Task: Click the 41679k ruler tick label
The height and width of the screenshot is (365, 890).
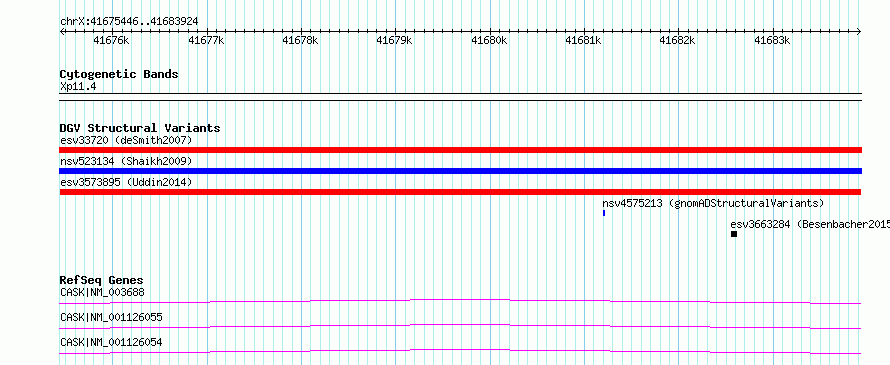Action: [394, 40]
